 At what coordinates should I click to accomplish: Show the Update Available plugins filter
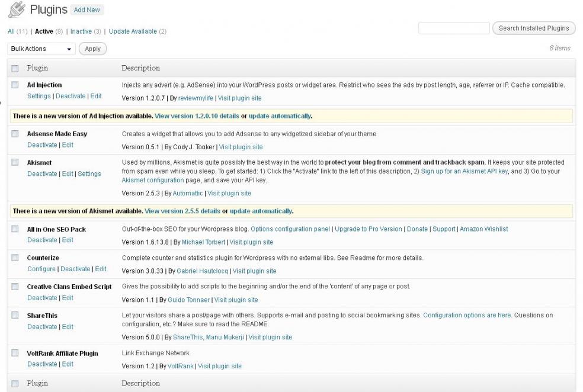133,31
